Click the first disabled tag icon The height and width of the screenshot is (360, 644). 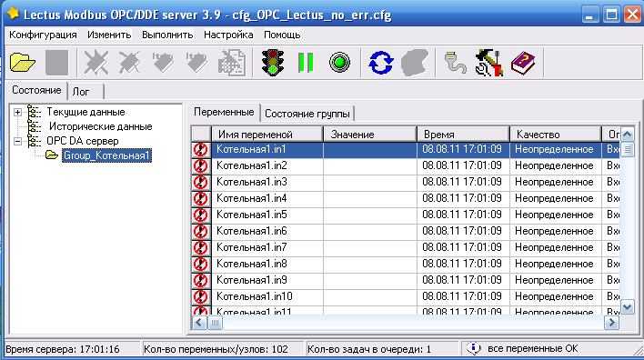tap(163, 63)
